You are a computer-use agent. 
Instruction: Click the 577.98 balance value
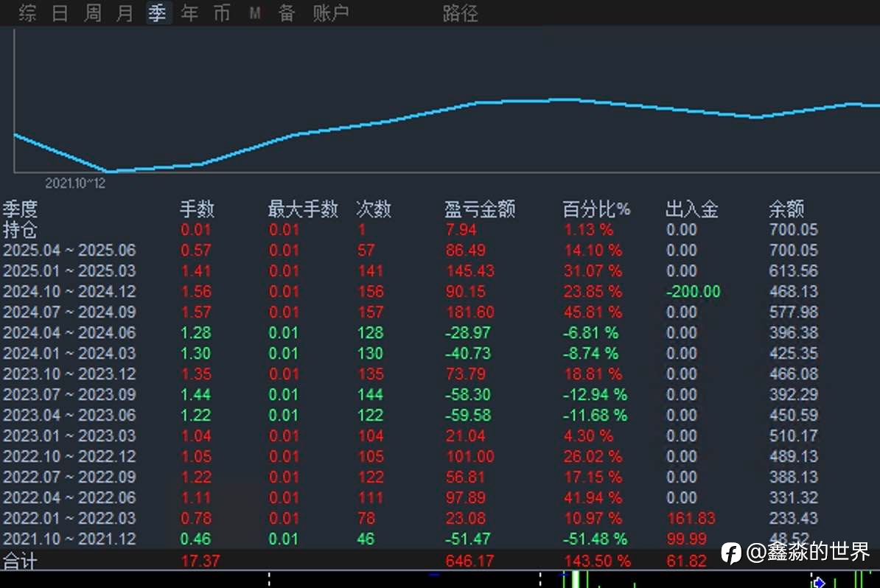(794, 312)
